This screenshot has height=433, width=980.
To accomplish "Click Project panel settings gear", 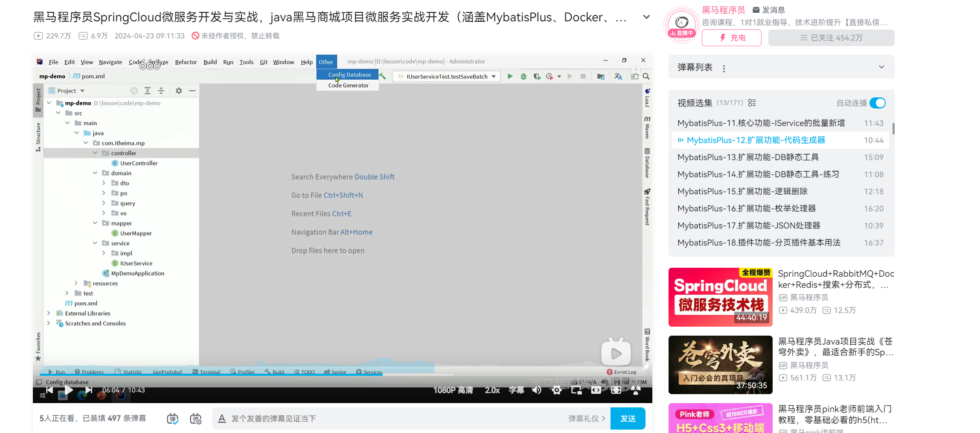I will (179, 91).
